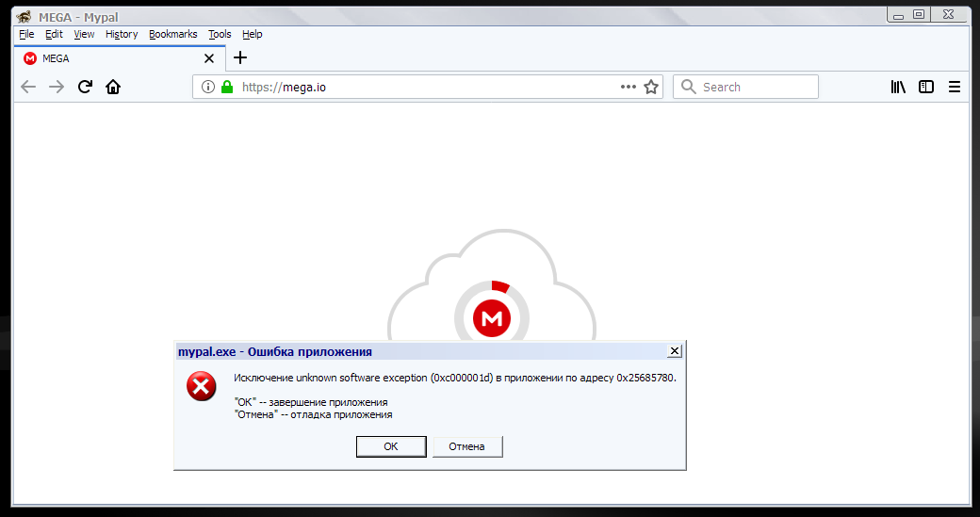Open a new tab with plus button
The image size is (980, 517).
pos(240,58)
